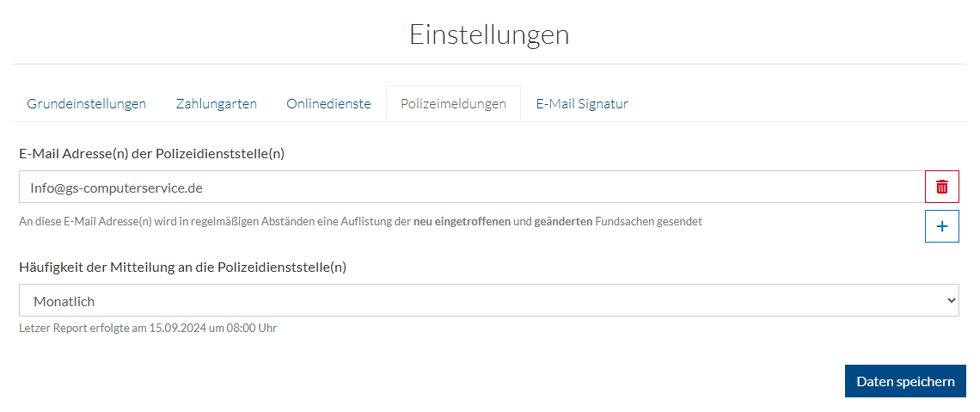
Task: Click the bold 'geänderten' word in hint
Action: pos(563,221)
